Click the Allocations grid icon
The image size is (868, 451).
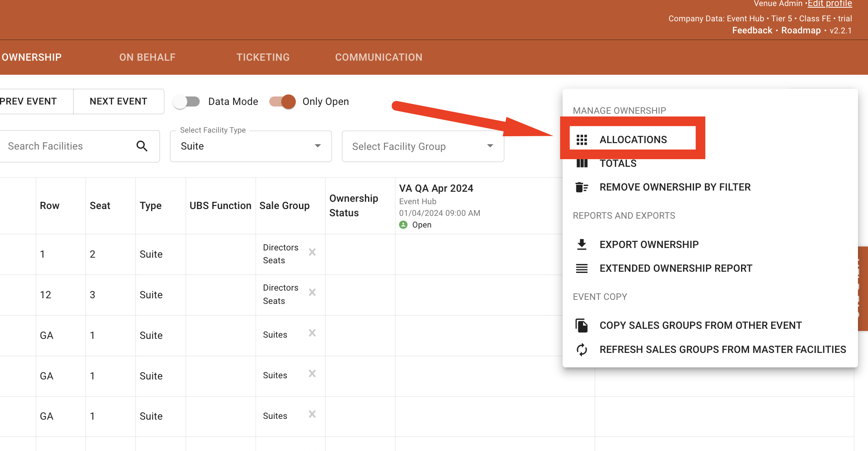(x=581, y=139)
